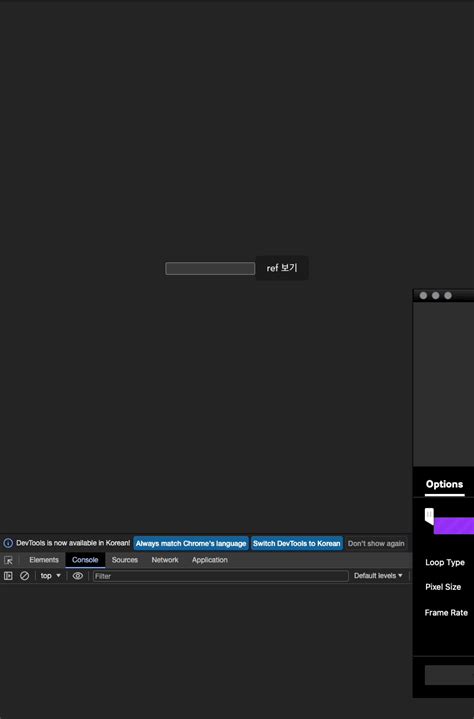
Task: Toggle the live expression eye icon
Action: [78, 576]
